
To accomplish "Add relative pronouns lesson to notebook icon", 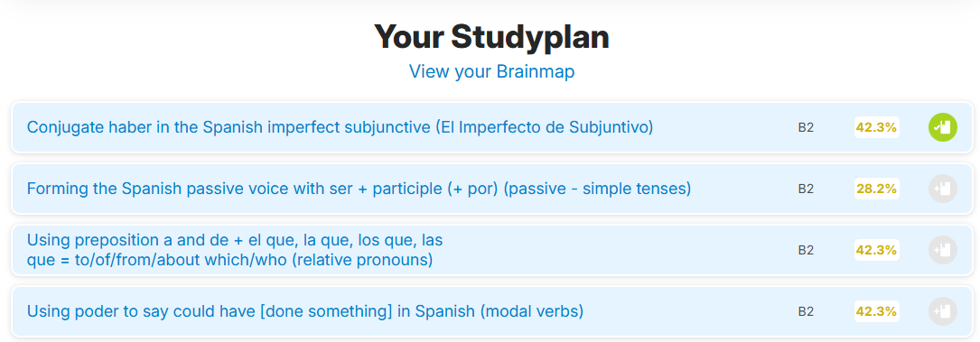I will (942, 250).
